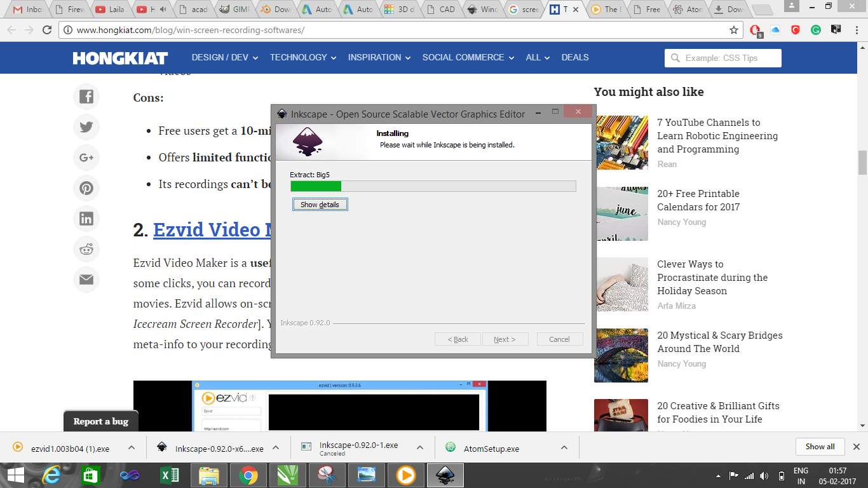The height and width of the screenshot is (488, 868).
Task: Open the DEALS menu item
Action: pyautogui.click(x=575, y=57)
